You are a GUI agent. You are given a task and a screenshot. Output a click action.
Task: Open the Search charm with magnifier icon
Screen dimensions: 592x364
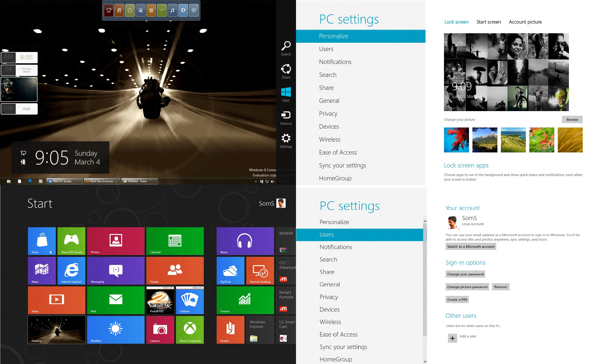coord(286,49)
